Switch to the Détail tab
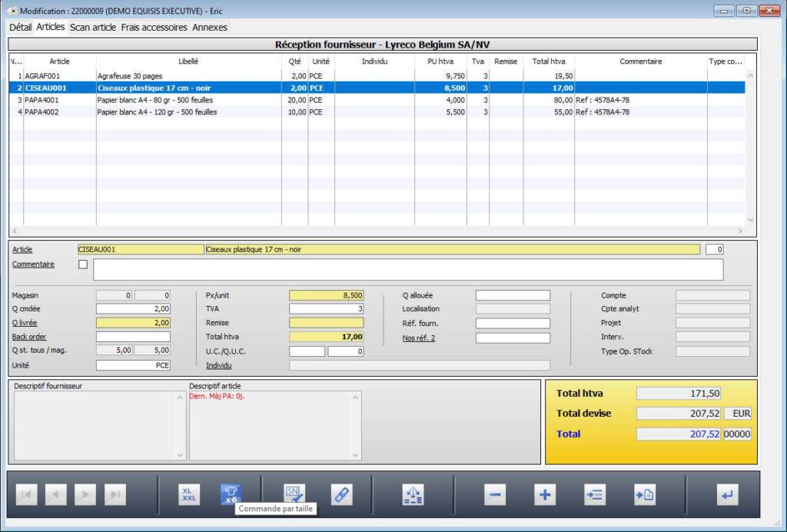787x532 pixels. point(20,27)
